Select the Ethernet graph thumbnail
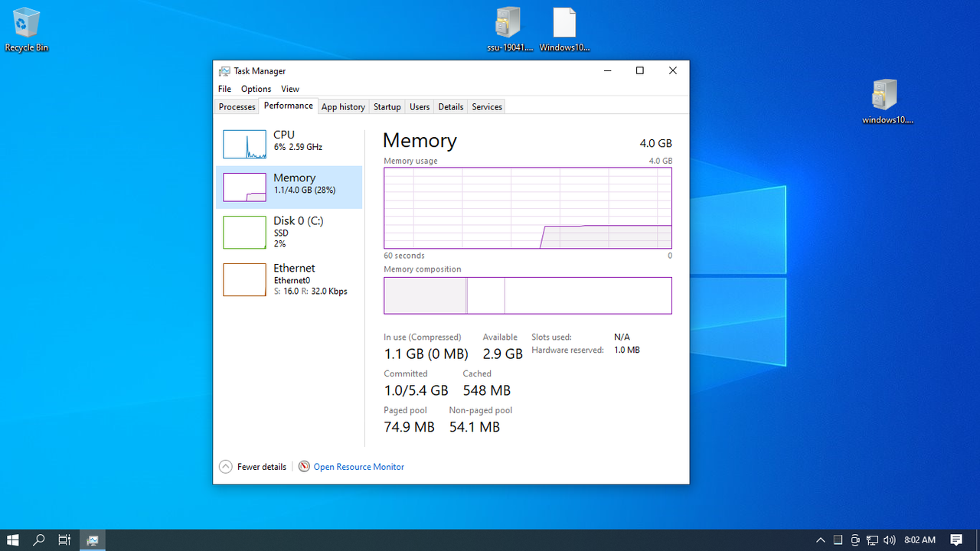The image size is (980, 551). click(244, 279)
